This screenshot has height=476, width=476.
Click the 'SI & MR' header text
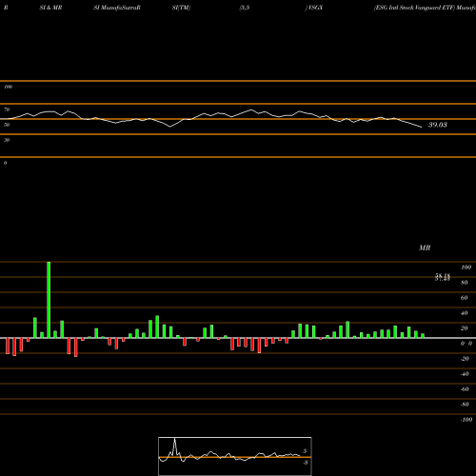(50, 8)
